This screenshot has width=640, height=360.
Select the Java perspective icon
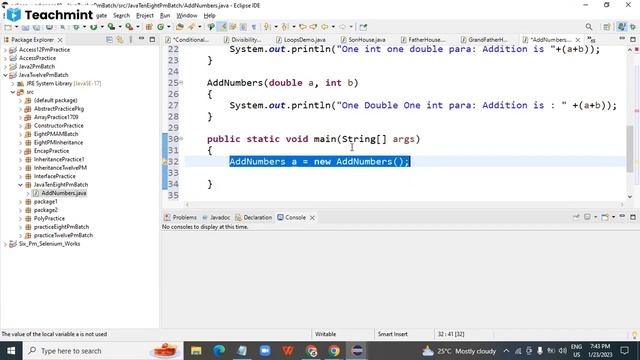tap(621, 27)
